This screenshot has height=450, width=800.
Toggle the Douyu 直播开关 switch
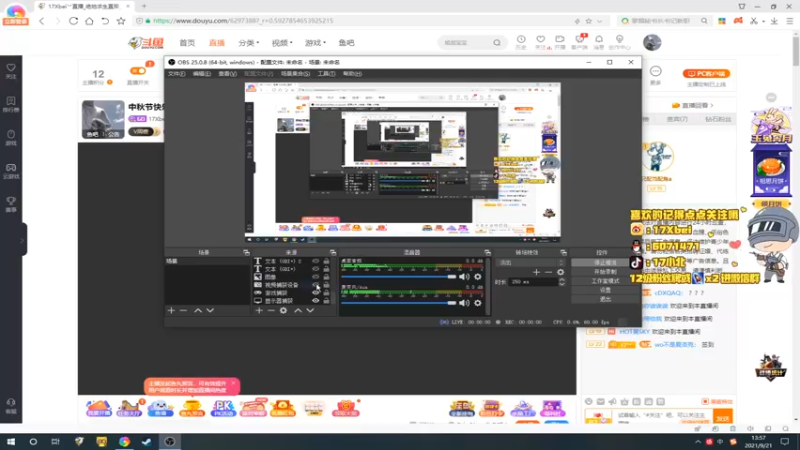138,71
